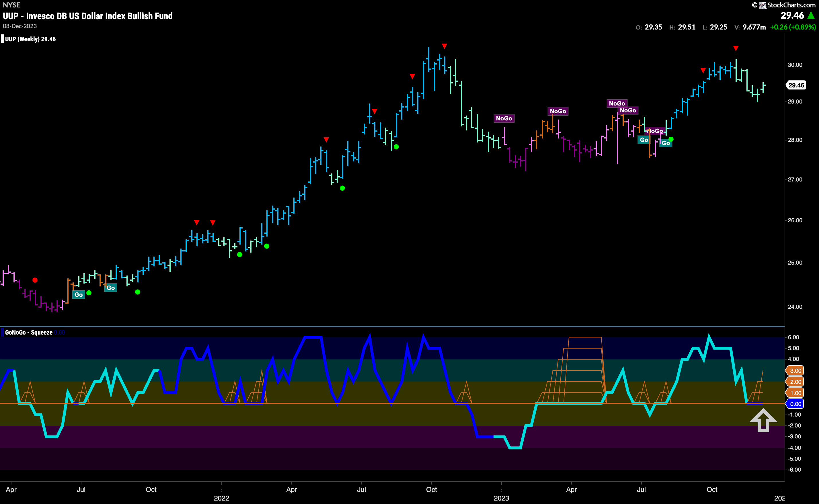
Task: Select the highest NoGo label in June 2023
Action: [617, 103]
